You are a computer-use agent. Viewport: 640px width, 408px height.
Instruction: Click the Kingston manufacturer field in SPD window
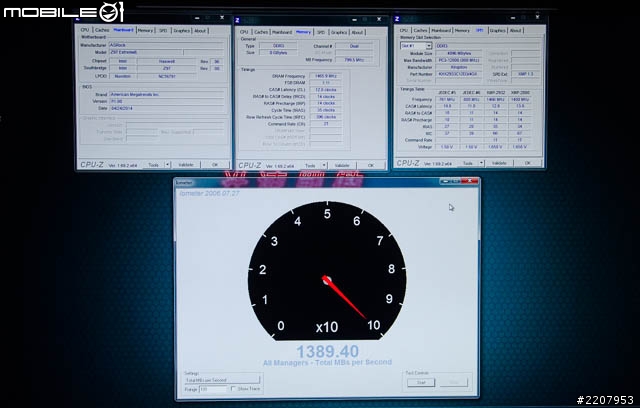pyautogui.click(x=459, y=67)
